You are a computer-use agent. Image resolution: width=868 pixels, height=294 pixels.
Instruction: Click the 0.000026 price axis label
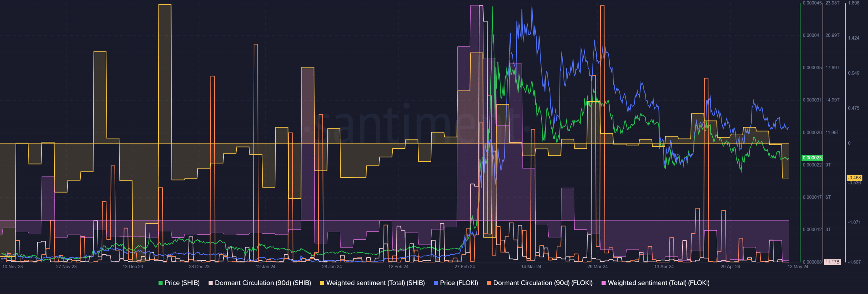pos(812,133)
